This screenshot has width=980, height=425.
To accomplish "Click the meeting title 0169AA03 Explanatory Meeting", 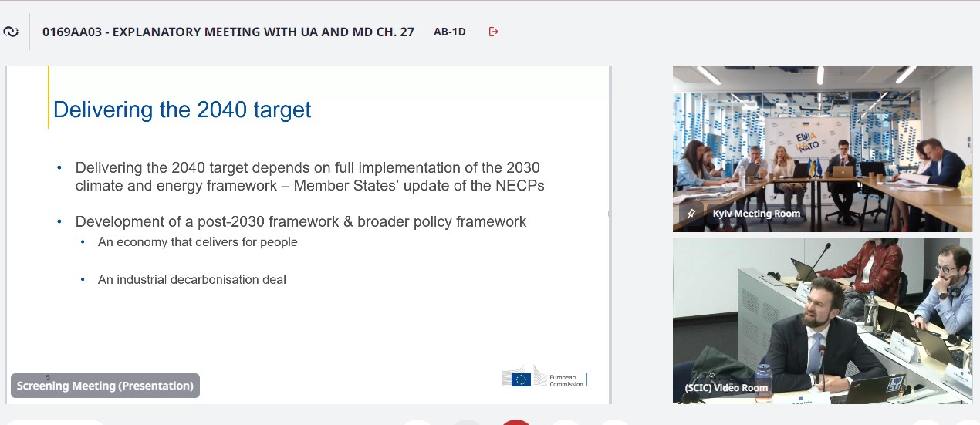I will pyautogui.click(x=228, y=32).
